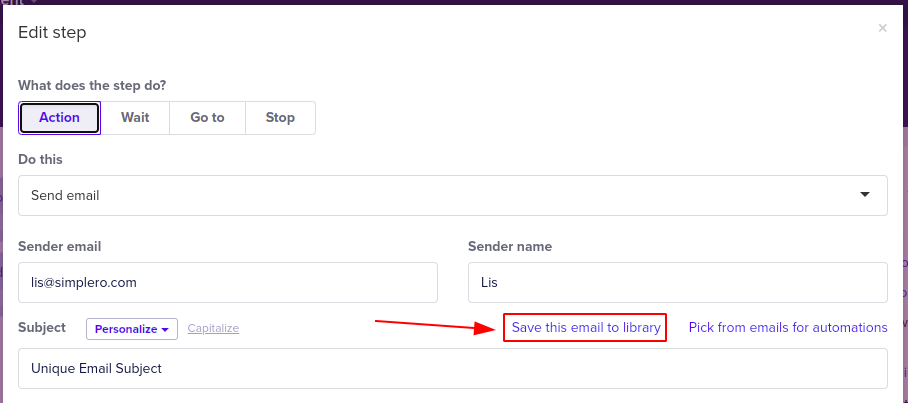
Task: Save this email to library
Action: click(x=586, y=328)
